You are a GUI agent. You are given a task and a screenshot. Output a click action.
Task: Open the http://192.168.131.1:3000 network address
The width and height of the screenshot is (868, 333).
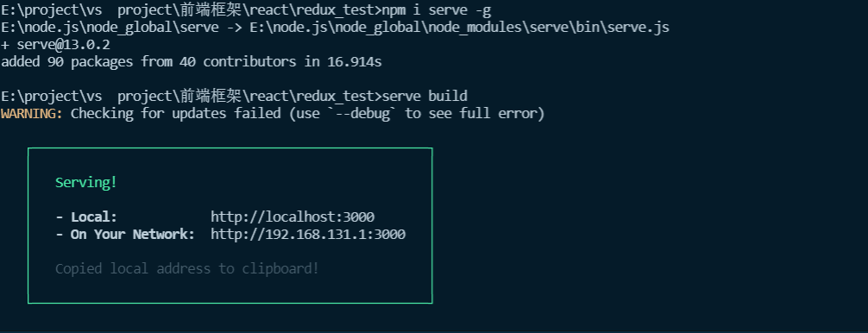[x=308, y=234]
